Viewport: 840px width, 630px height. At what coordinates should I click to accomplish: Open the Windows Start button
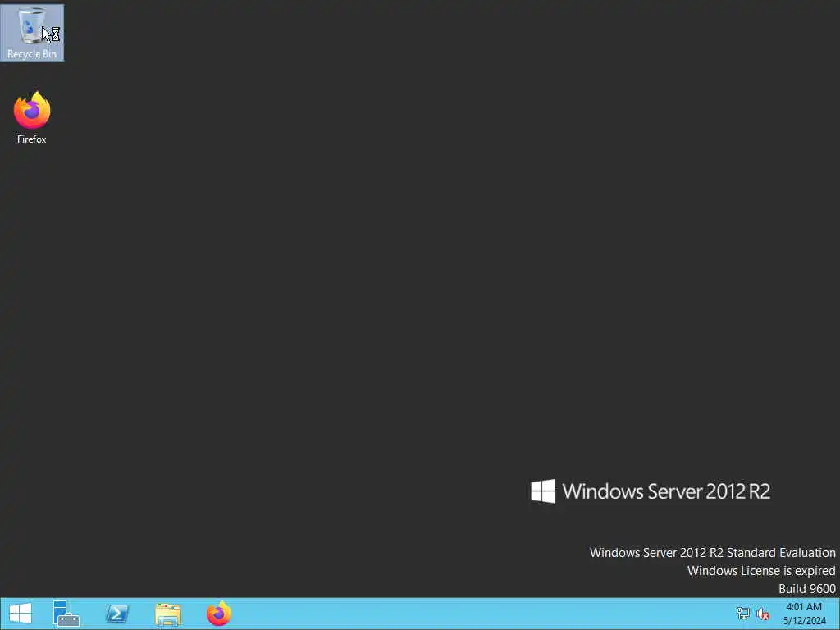pos(21,614)
